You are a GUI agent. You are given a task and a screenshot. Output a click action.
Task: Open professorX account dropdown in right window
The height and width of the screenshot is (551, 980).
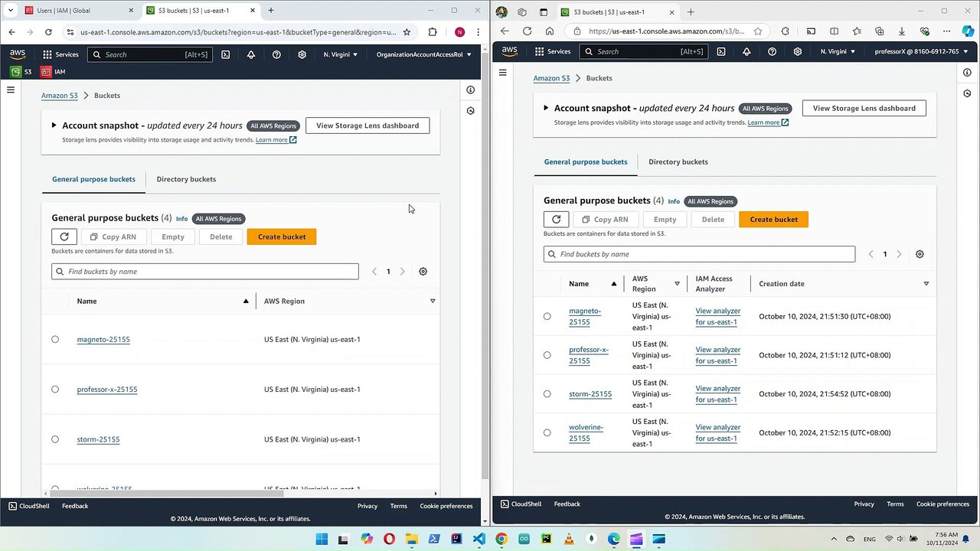[920, 51]
